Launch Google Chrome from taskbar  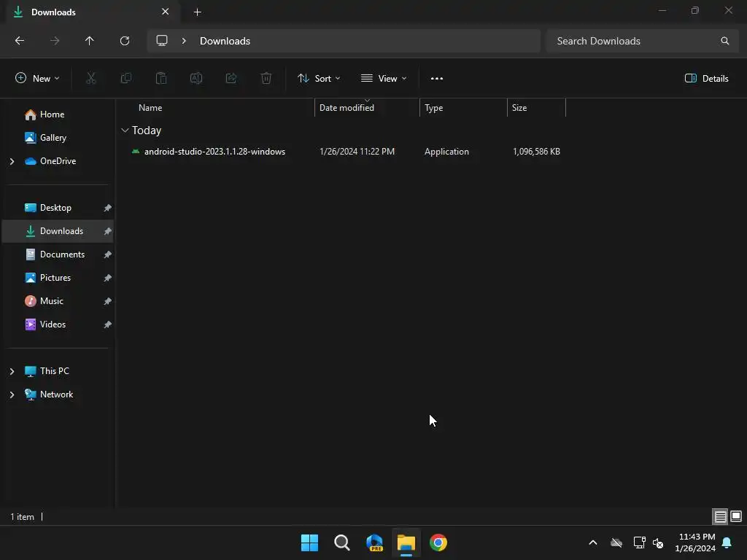[x=438, y=542]
